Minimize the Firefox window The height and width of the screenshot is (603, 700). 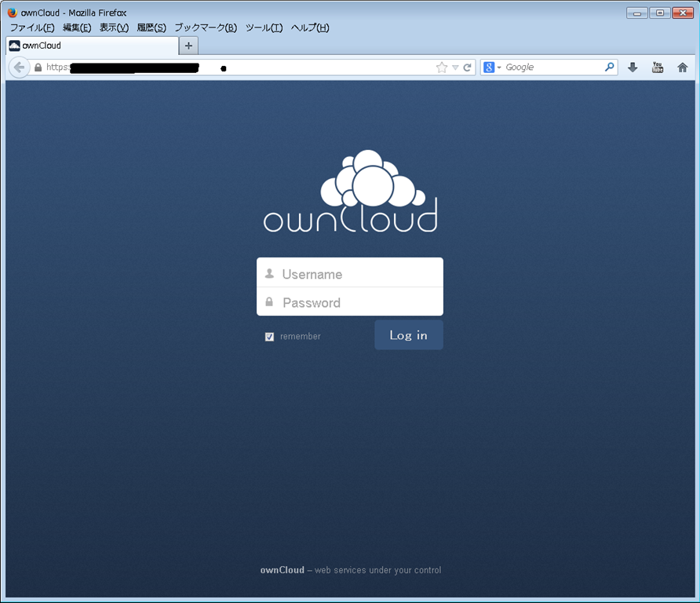[637, 13]
